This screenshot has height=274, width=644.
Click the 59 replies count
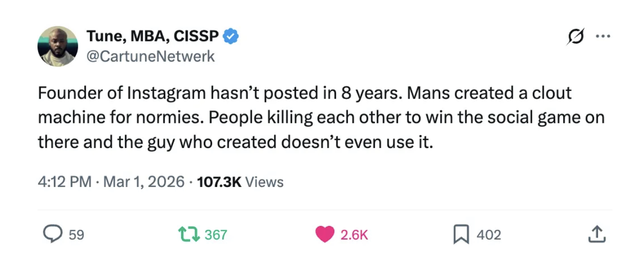[76, 234]
